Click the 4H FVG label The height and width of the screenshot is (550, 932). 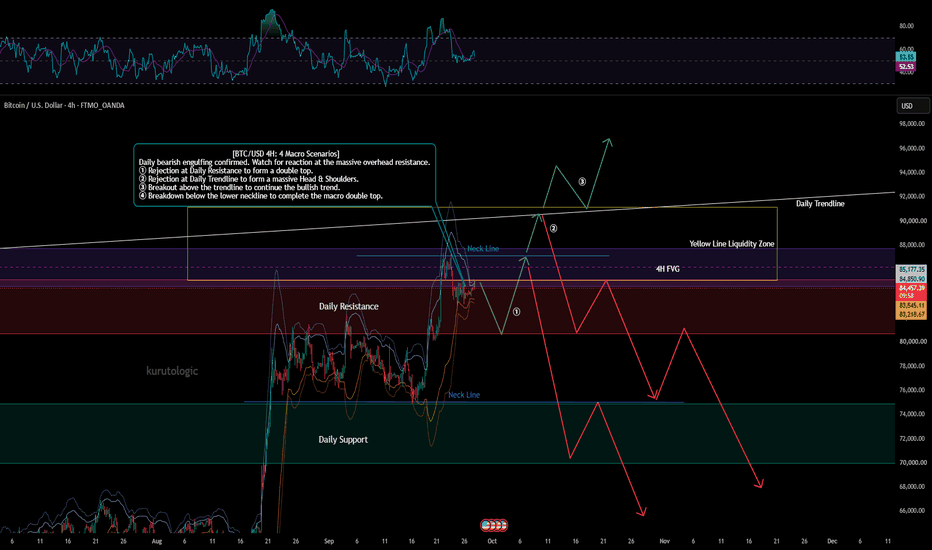667,269
